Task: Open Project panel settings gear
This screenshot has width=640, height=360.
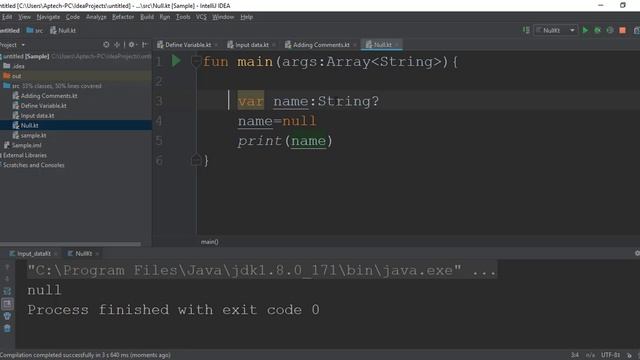Action: pyautogui.click(x=131, y=44)
